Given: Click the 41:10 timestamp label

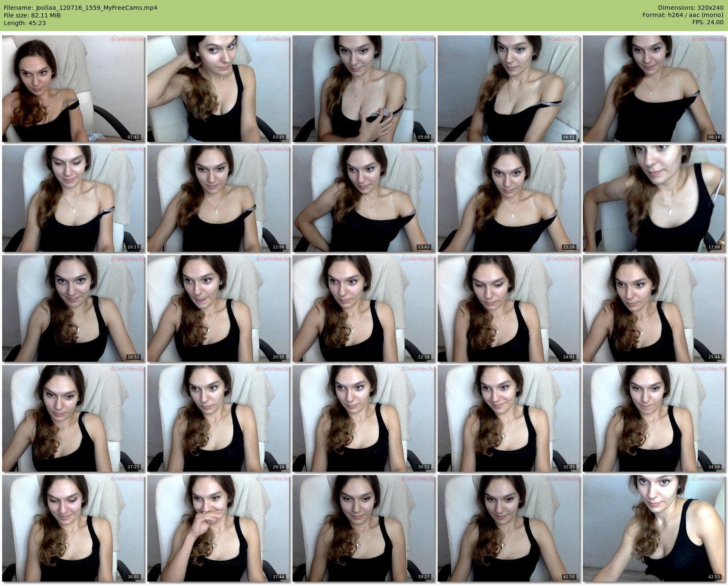Looking at the screenshot, I should point(568,577).
